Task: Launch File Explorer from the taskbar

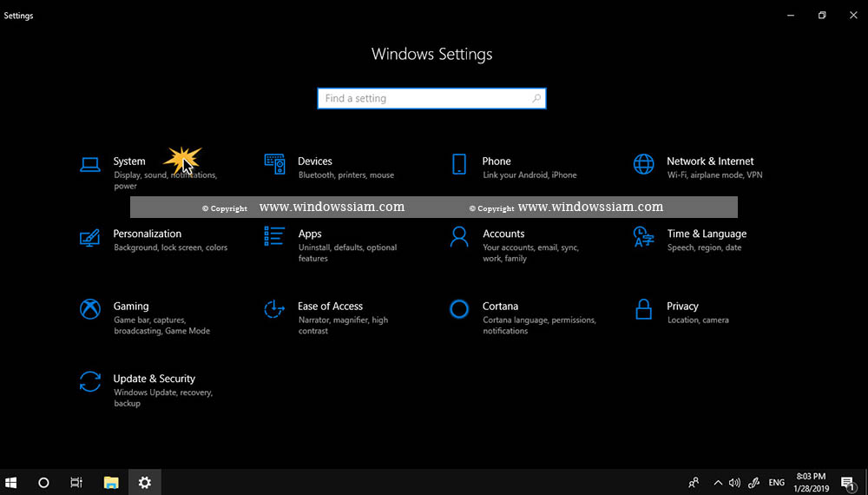Action: click(x=111, y=482)
